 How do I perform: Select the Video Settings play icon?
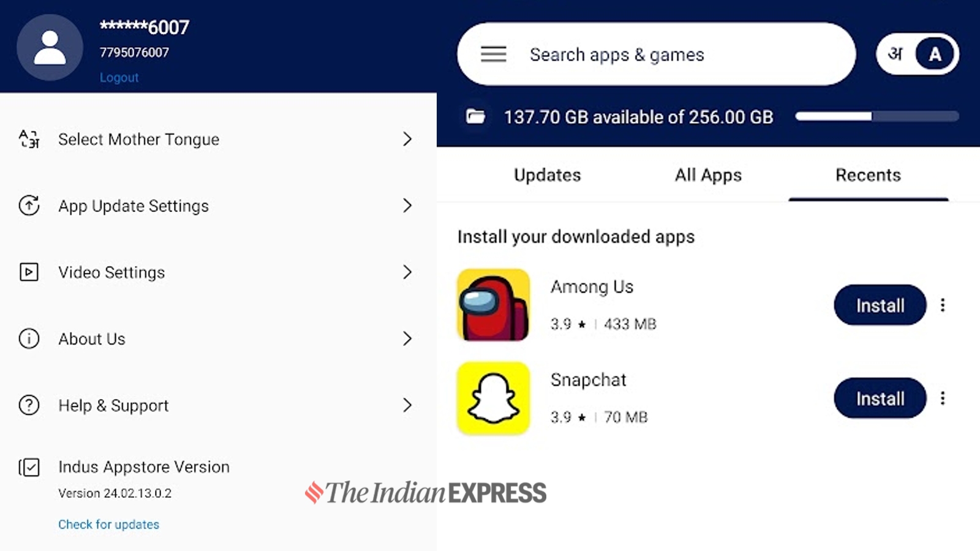(x=28, y=272)
